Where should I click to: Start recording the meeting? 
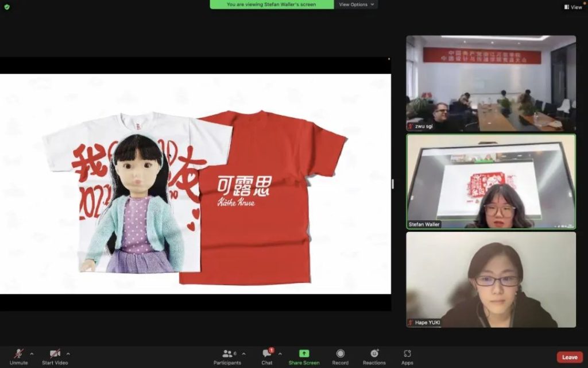tap(340, 356)
